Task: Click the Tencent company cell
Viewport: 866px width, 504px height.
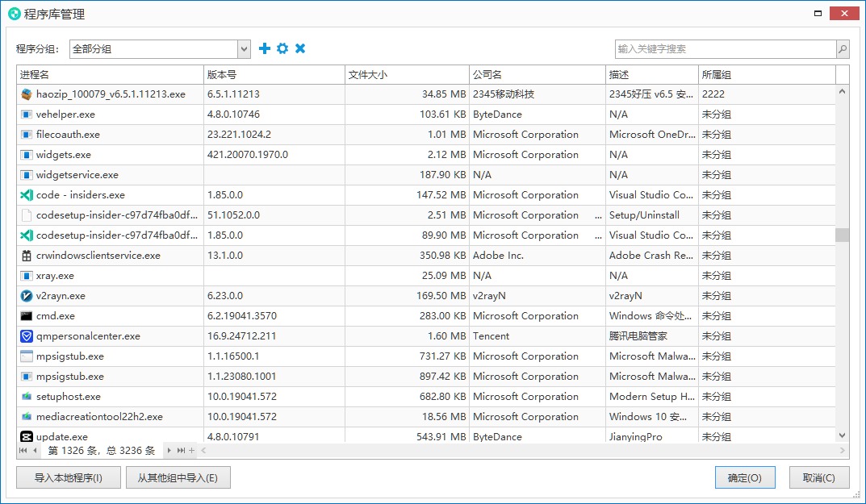Action: click(x=538, y=336)
